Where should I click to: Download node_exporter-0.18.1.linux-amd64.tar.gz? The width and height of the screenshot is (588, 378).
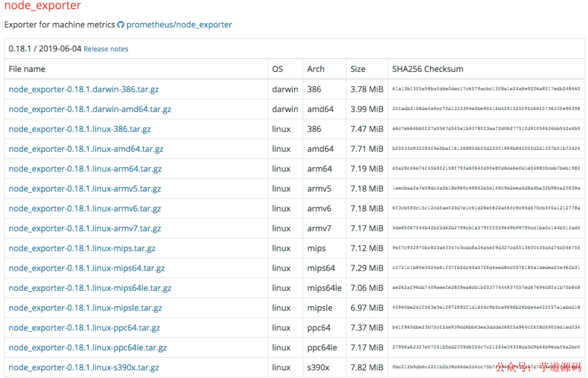click(x=86, y=149)
